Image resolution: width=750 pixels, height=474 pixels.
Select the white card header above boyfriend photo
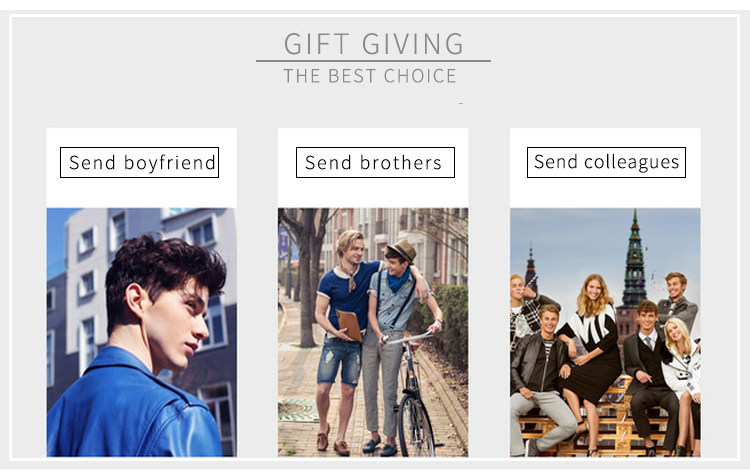(142, 167)
